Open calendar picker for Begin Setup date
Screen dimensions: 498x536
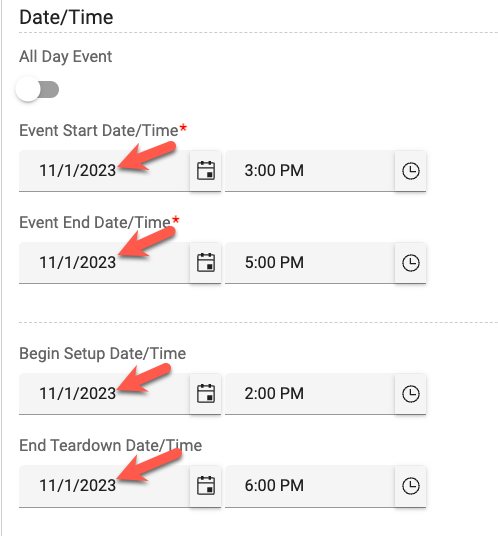coord(206,393)
